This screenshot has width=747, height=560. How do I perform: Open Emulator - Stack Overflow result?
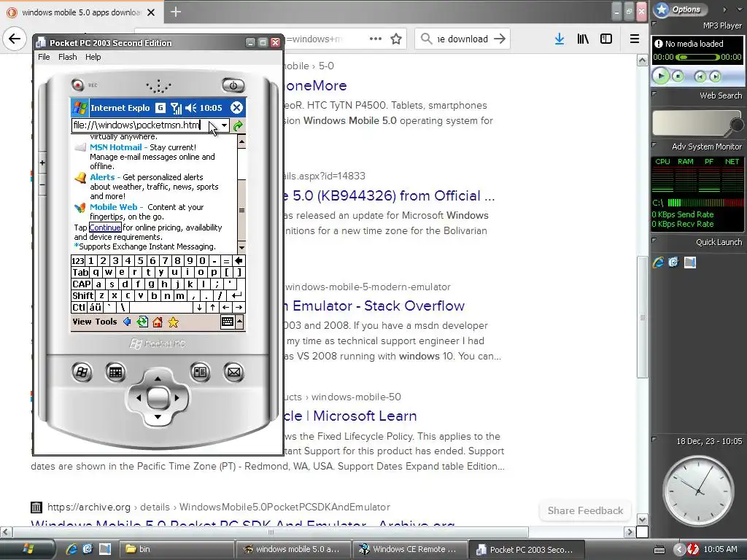click(374, 306)
